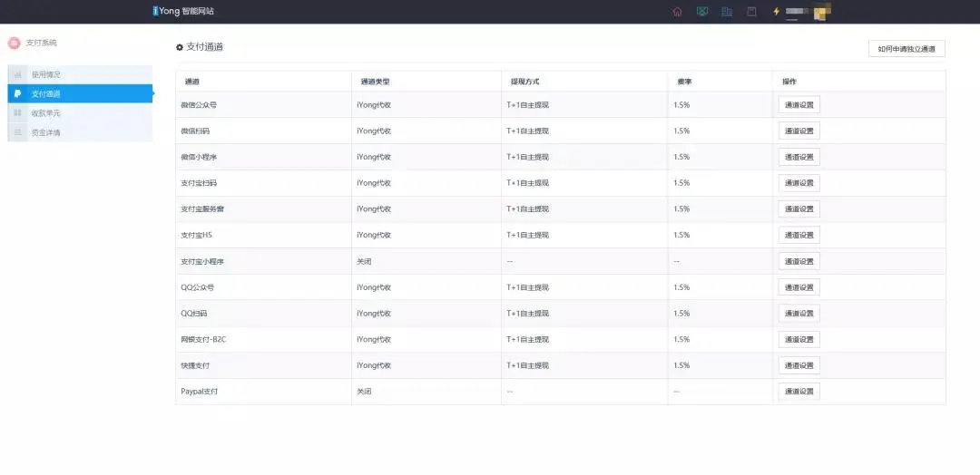Click the user avatar in the header
980x475 pixels.
click(821, 12)
